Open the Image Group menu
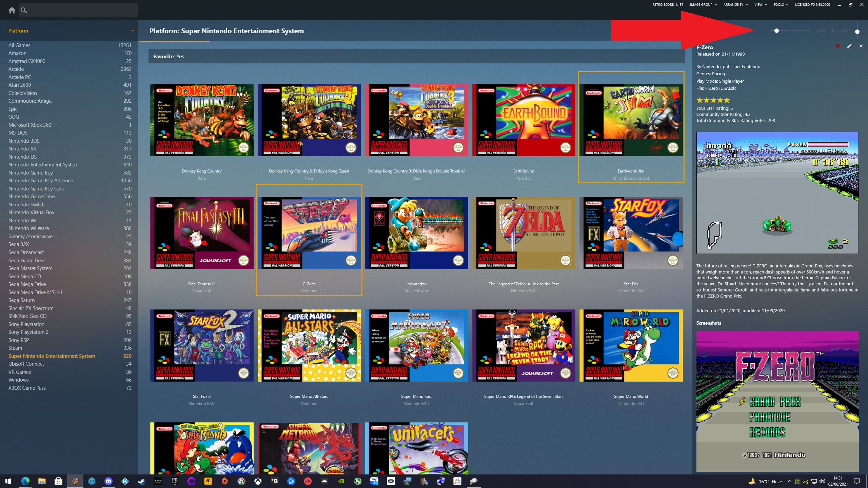Image resolution: width=868 pixels, height=488 pixels. click(704, 5)
